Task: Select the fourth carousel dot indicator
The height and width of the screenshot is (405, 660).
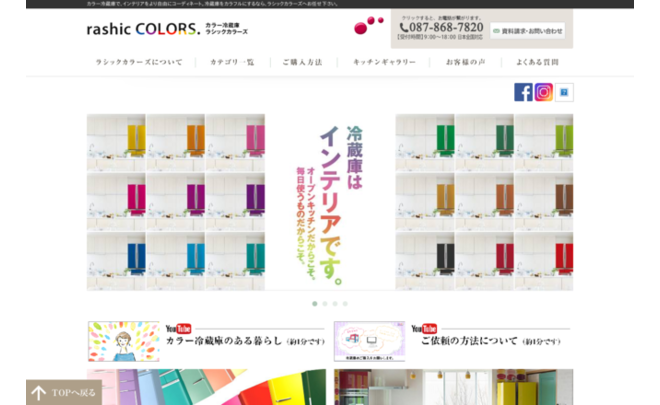Action: [x=345, y=303]
